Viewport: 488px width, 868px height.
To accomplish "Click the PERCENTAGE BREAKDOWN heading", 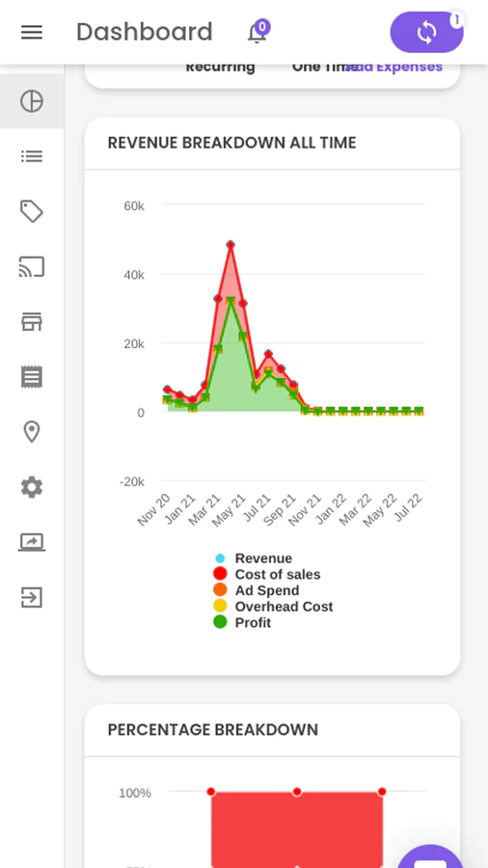I will [x=213, y=730].
